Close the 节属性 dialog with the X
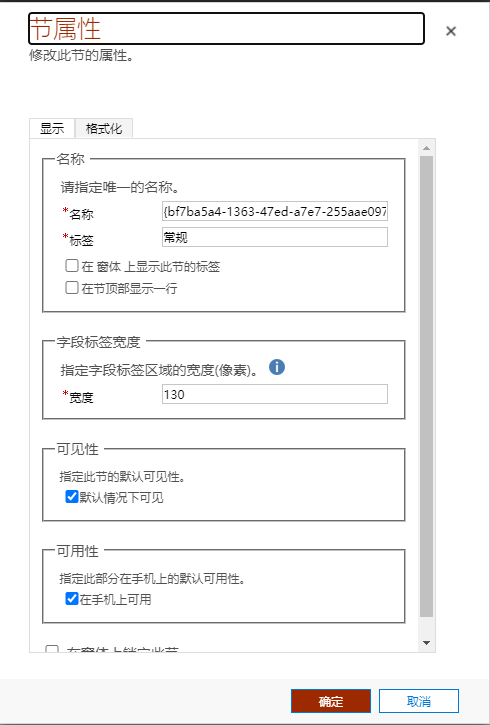Image resolution: width=490 pixels, height=725 pixels. pos(451,31)
